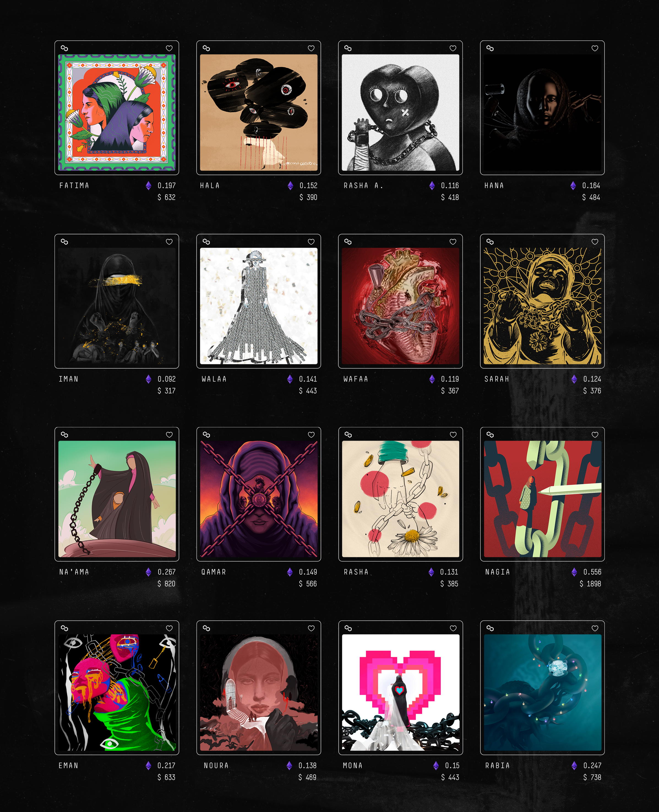
Task: Select the Na'ama artwork image
Action: [117, 499]
